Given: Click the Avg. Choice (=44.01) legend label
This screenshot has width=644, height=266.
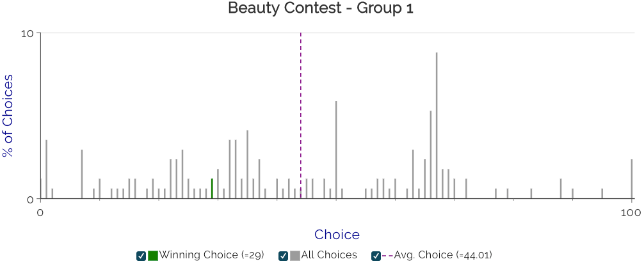Looking at the screenshot, I should (x=443, y=255).
